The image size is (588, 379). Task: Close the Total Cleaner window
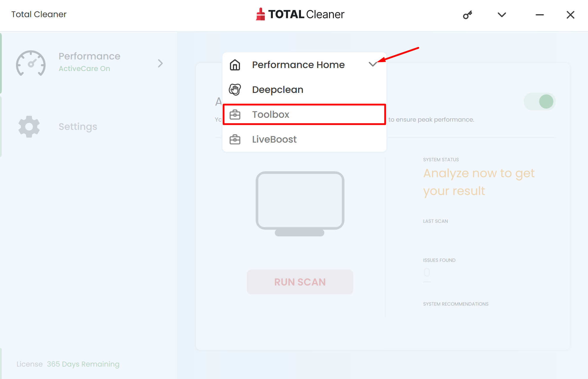pos(571,15)
